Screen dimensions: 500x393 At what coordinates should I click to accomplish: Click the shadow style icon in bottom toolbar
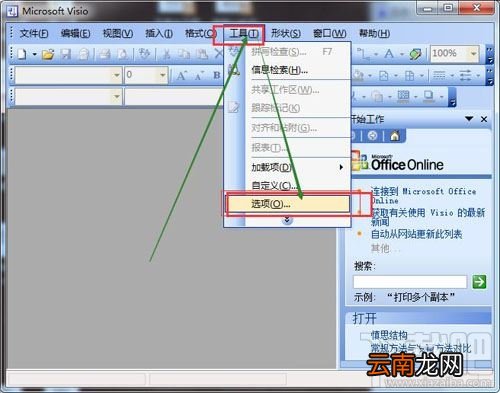[x=429, y=96]
